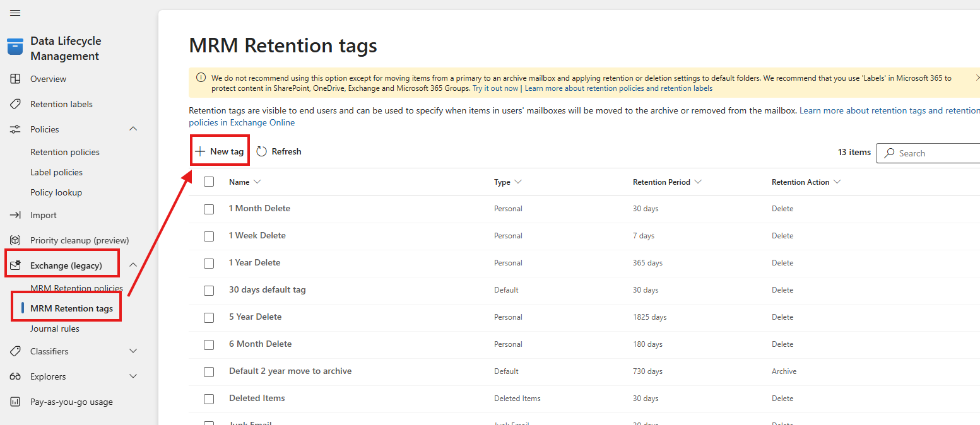Viewport: 980px width, 425px height.
Task: Click the hamburger navigation menu icon
Action: pyautogui.click(x=15, y=13)
